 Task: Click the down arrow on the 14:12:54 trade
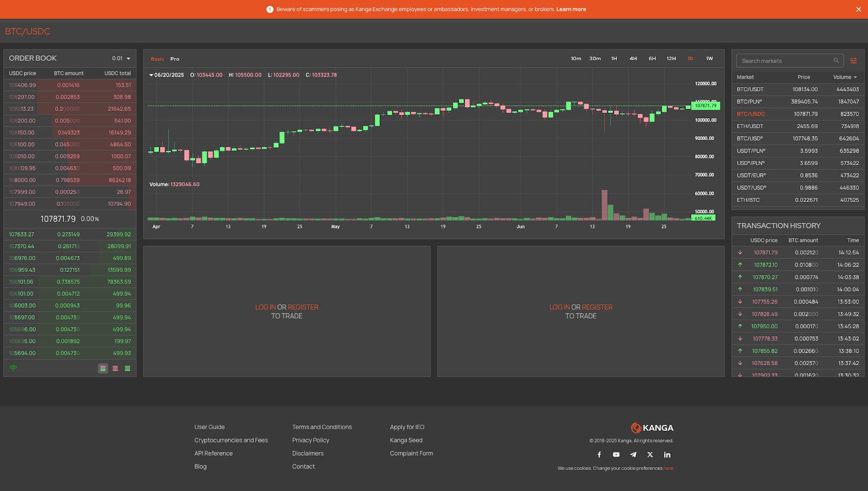(740, 252)
